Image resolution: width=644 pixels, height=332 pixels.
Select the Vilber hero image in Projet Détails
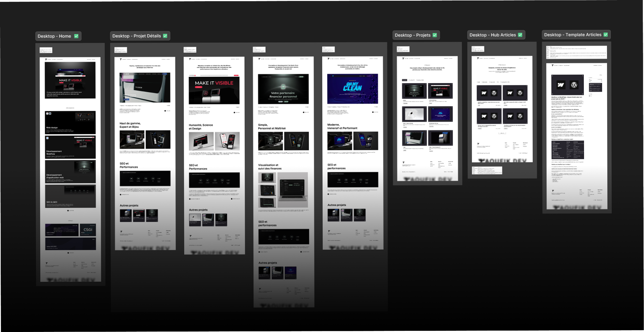click(x=145, y=88)
